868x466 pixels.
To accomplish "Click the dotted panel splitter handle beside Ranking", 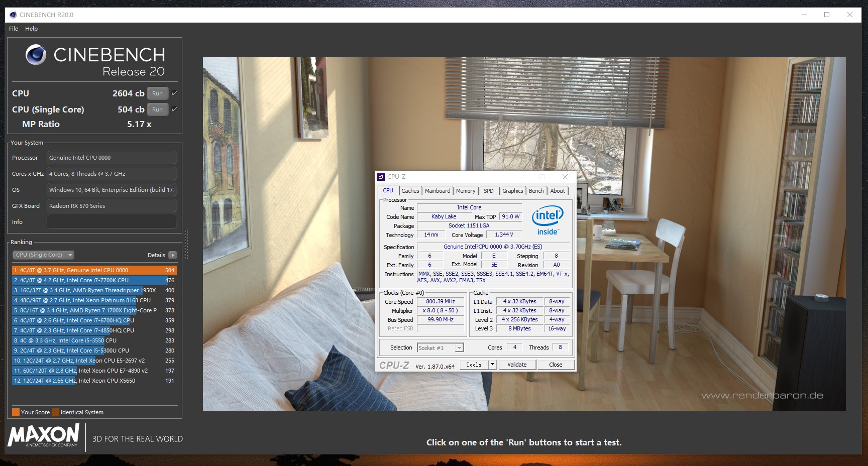I will 186,245.
